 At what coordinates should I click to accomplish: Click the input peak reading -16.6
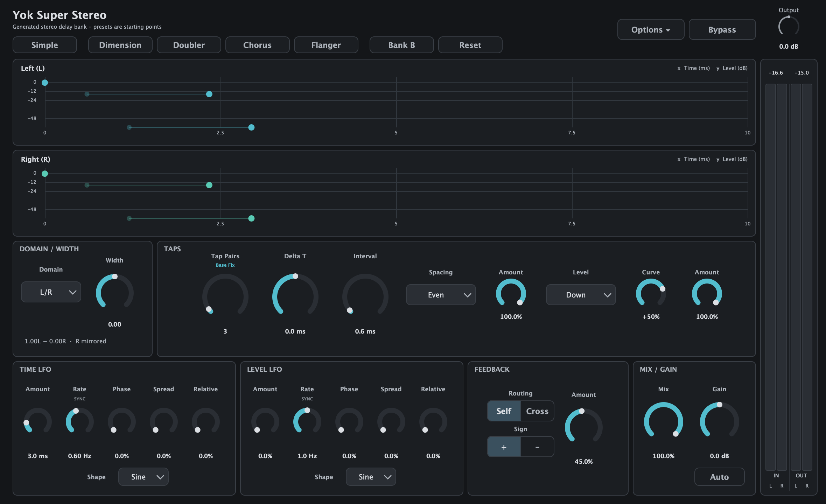point(776,73)
